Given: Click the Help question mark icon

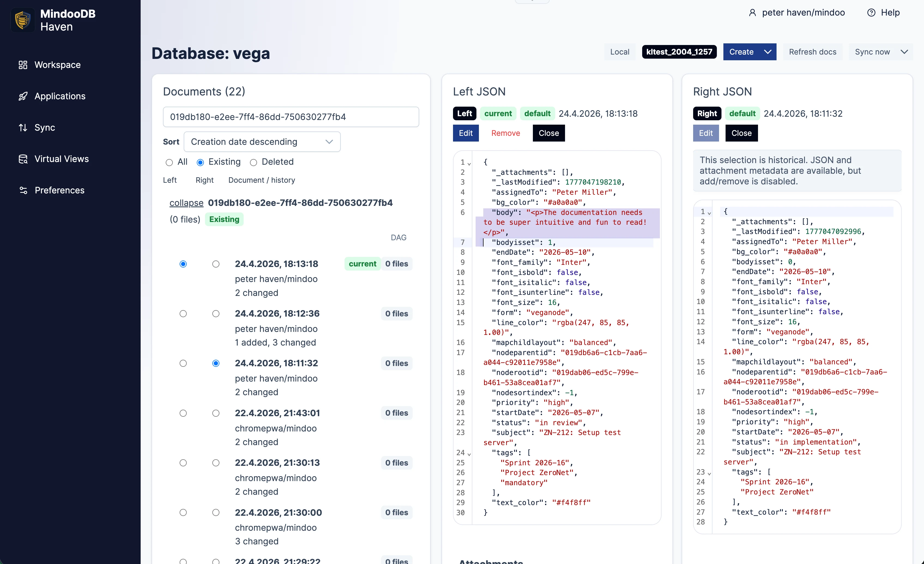Looking at the screenshot, I should click(x=871, y=12).
